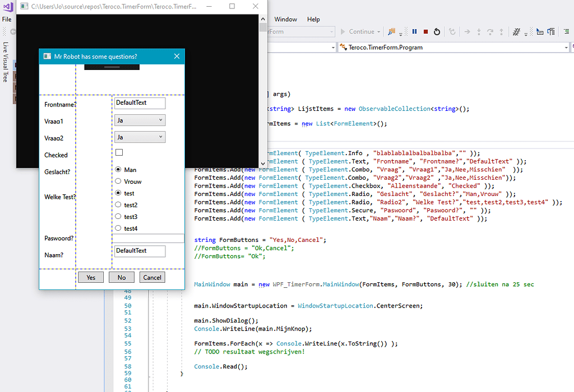Step Into the next statement
The image size is (574, 392).
[x=479, y=32]
